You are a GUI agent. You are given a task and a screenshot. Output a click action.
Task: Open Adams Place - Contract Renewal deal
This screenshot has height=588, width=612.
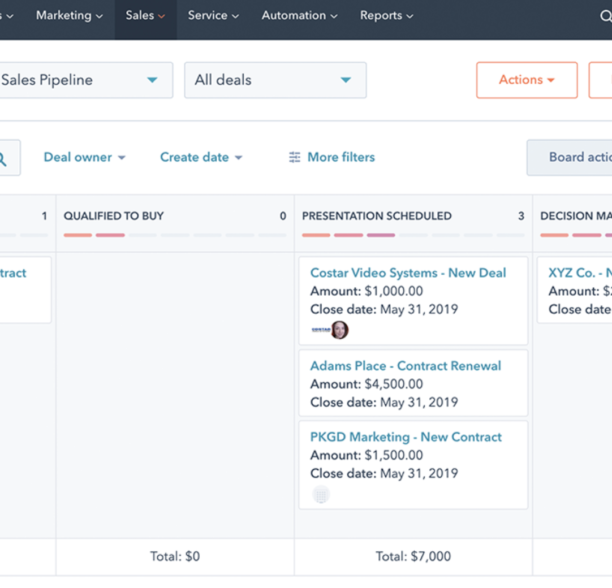click(x=406, y=366)
